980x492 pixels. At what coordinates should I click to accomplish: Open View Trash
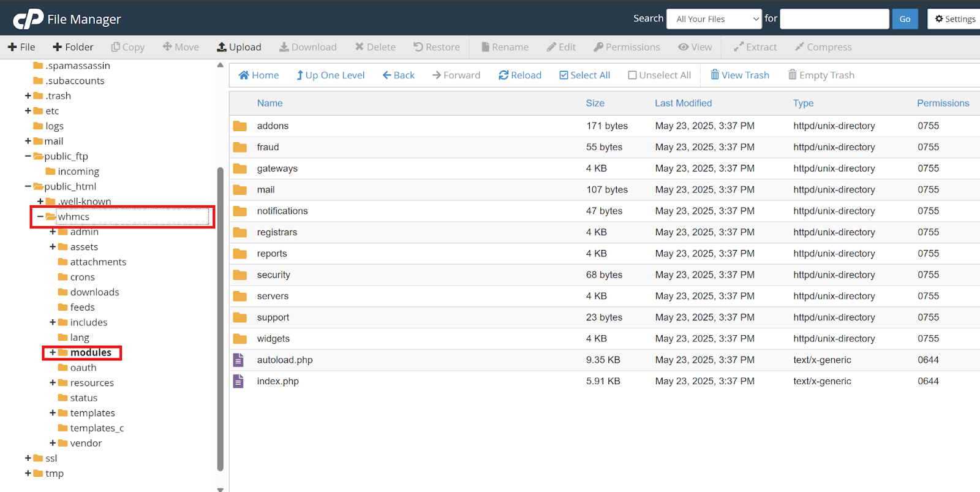point(740,75)
